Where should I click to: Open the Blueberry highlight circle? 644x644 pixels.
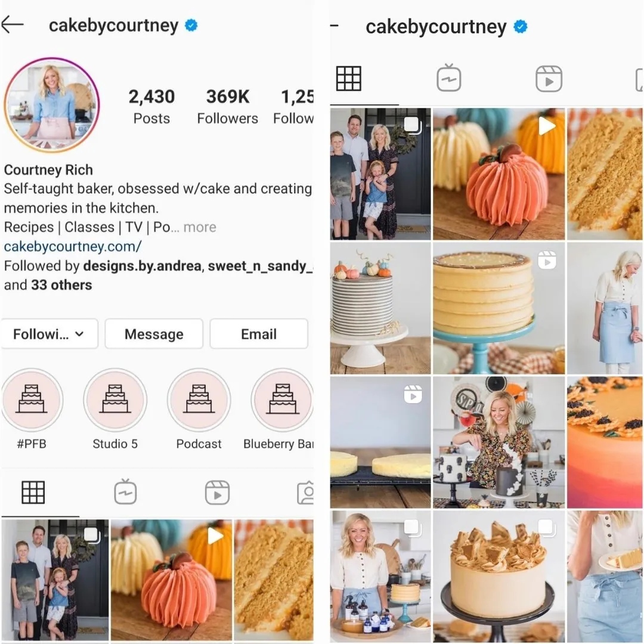[283, 400]
